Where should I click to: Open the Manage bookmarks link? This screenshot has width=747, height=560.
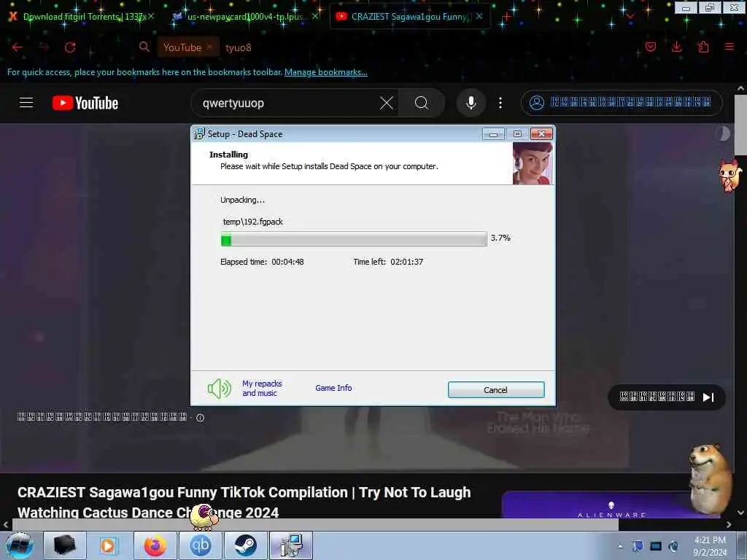(326, 72)
